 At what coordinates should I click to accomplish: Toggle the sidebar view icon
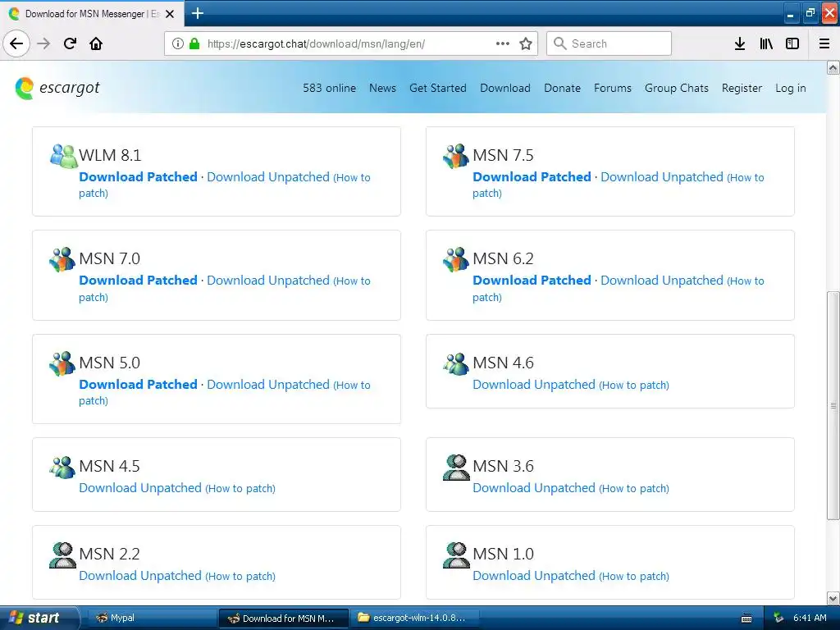click(792, 43)
